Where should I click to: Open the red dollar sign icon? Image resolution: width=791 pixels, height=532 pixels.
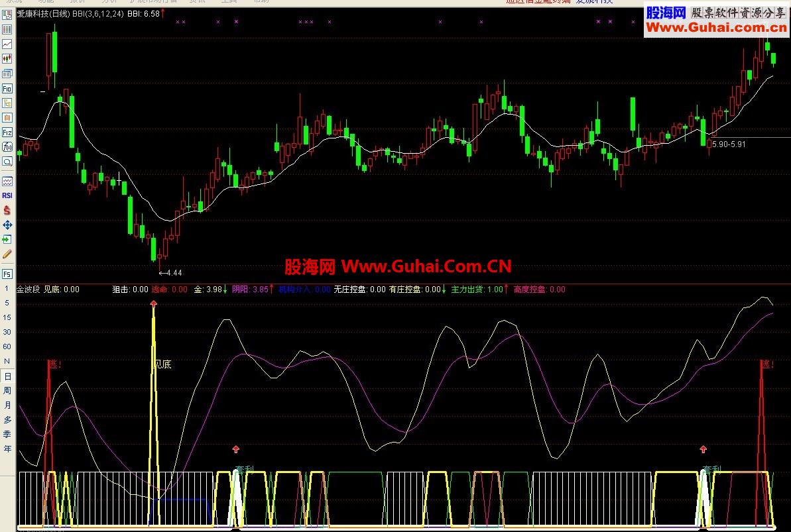7,210
